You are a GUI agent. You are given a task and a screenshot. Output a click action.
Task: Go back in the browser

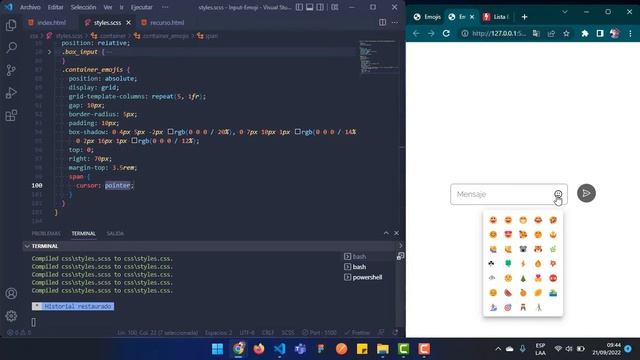coord(416,33)
